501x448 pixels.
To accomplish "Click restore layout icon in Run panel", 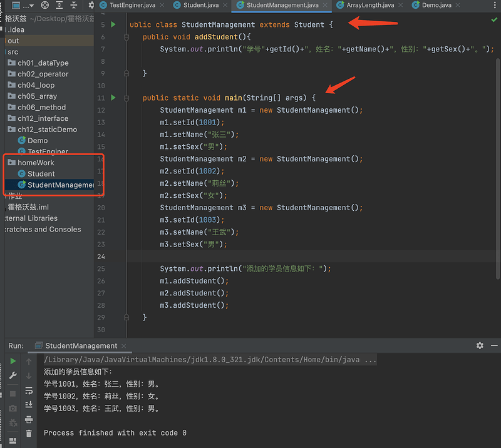I will (x=13, y=440).
